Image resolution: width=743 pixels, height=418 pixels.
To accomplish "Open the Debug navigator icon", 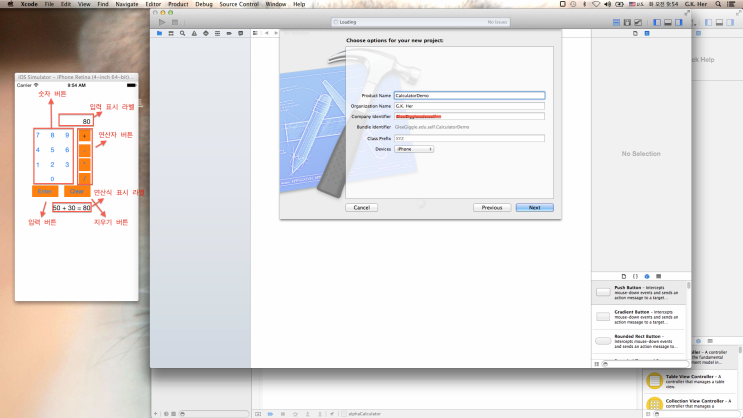I will (217, 33).
